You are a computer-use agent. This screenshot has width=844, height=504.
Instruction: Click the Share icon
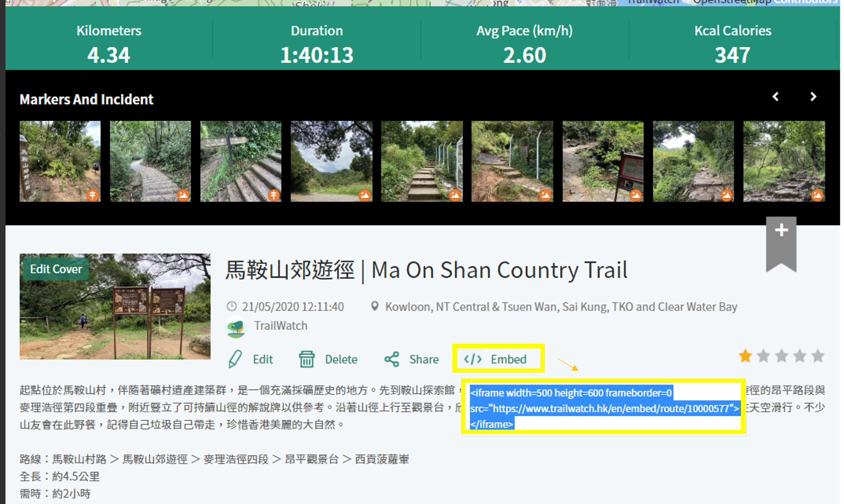392,359
